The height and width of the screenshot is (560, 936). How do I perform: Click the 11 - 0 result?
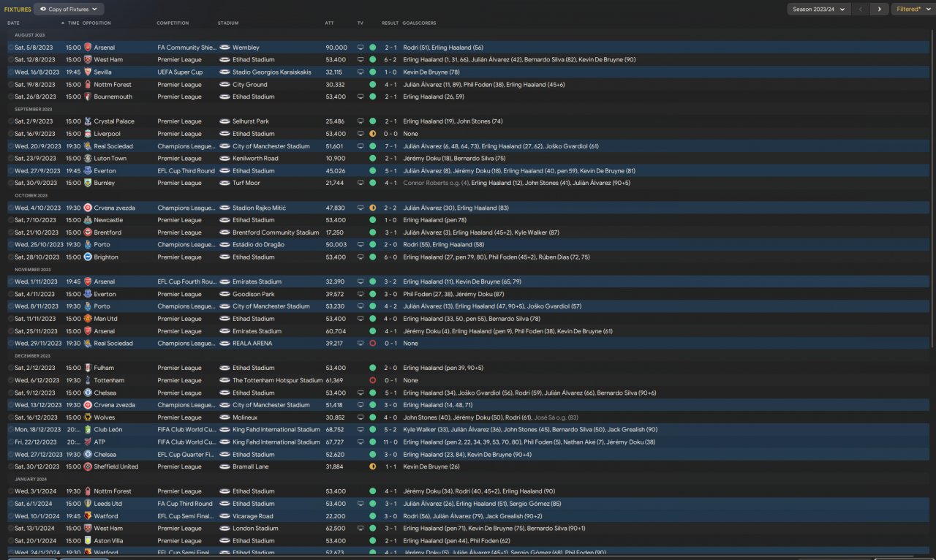click(x=390, y=442)
